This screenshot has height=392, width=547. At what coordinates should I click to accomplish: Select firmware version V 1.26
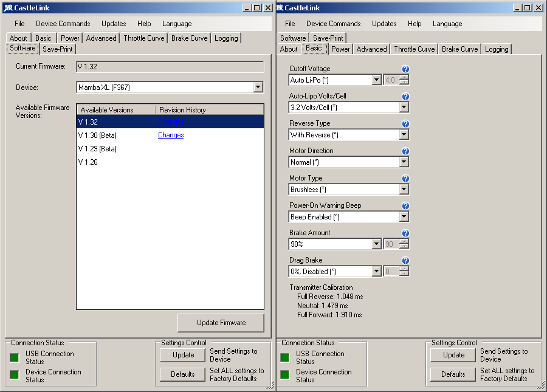[170, 162]
